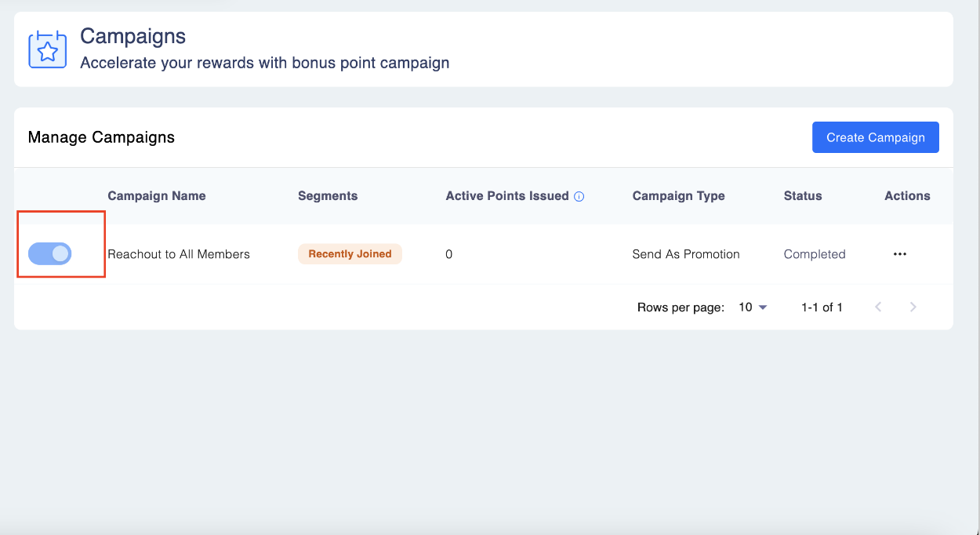This screenshot has height=535, width=980.
Task: Open the Reachout to All Members campaign
Action: coord(179,254)
